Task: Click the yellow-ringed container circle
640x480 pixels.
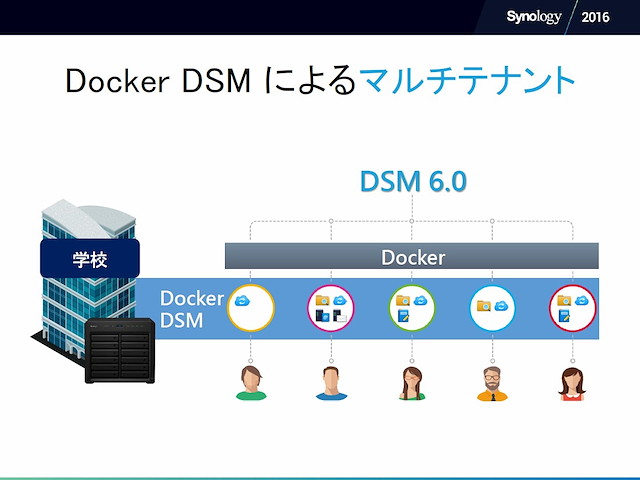Action: [251, 308]
